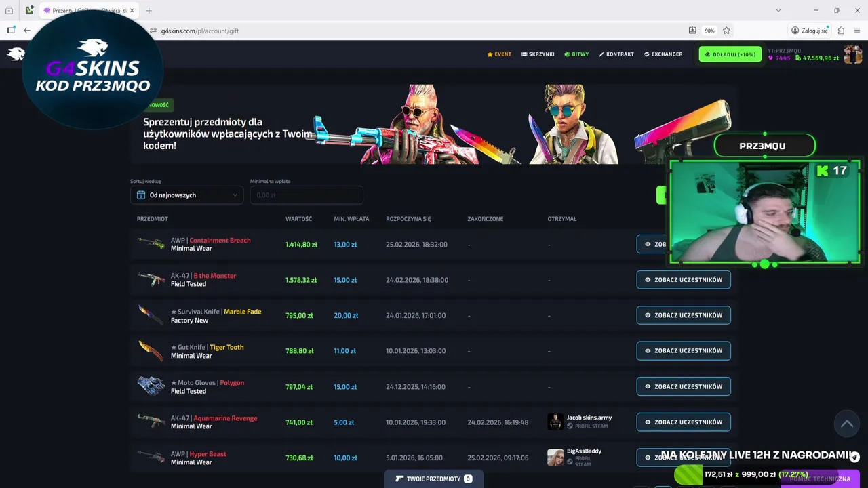
Task: View participants for Gut Knife Tiger Tooth
Action: click(684, 350)
